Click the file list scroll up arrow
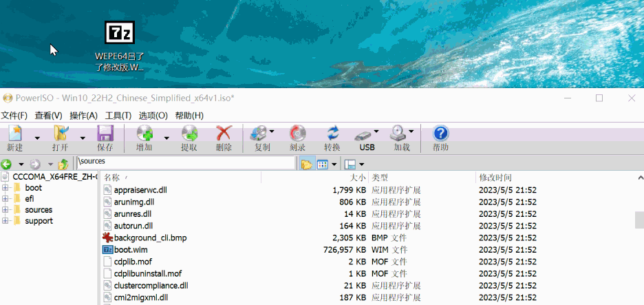The height and width of the screenshot is (305, 644). tap(639, 178)
